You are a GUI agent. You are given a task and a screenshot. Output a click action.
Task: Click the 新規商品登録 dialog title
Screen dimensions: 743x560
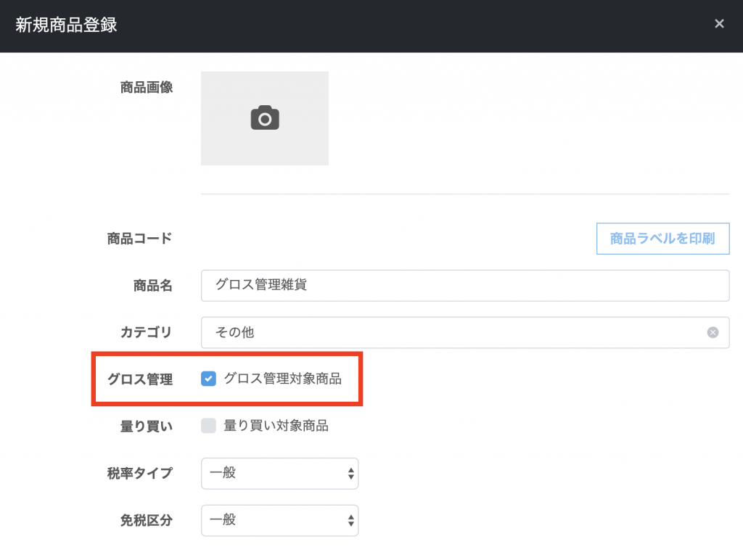[x=66, y=25]
